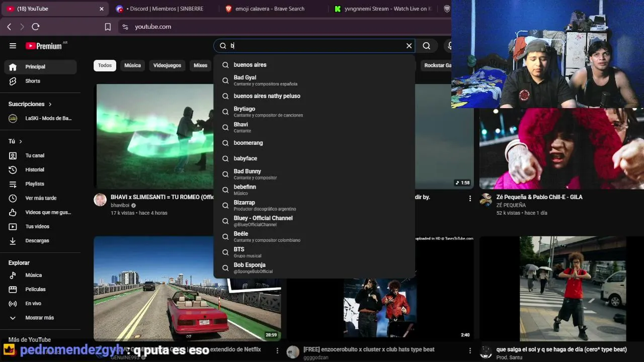Select the Mixes filter chip
The width and height of the screenshot is (644, 362).
click(x=200, y=65)
